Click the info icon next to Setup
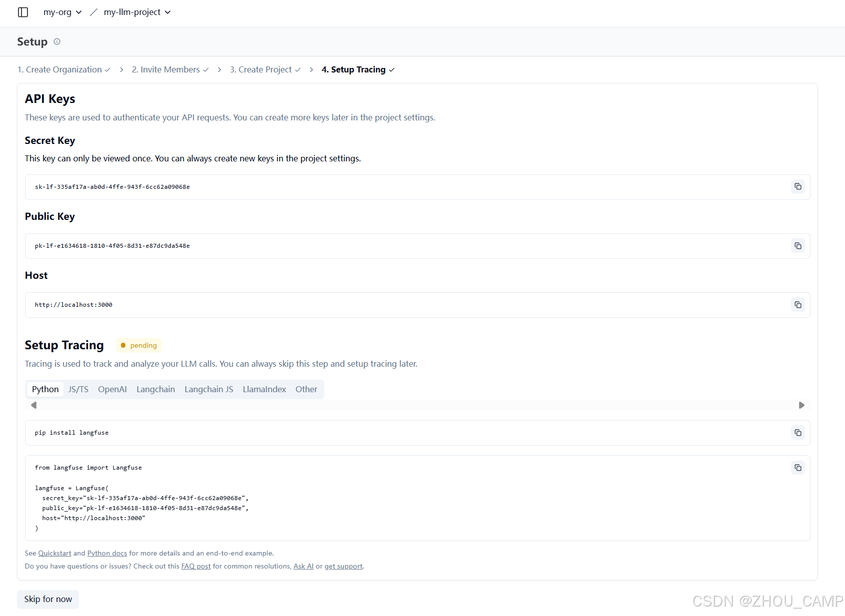 57,41
